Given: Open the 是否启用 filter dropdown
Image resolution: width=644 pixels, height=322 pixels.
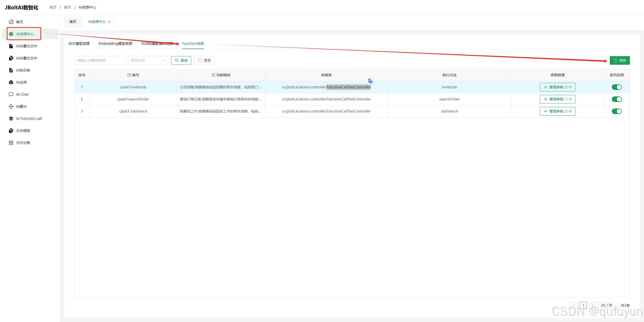Looking at the screenshot, I should (x=148, y=60).
